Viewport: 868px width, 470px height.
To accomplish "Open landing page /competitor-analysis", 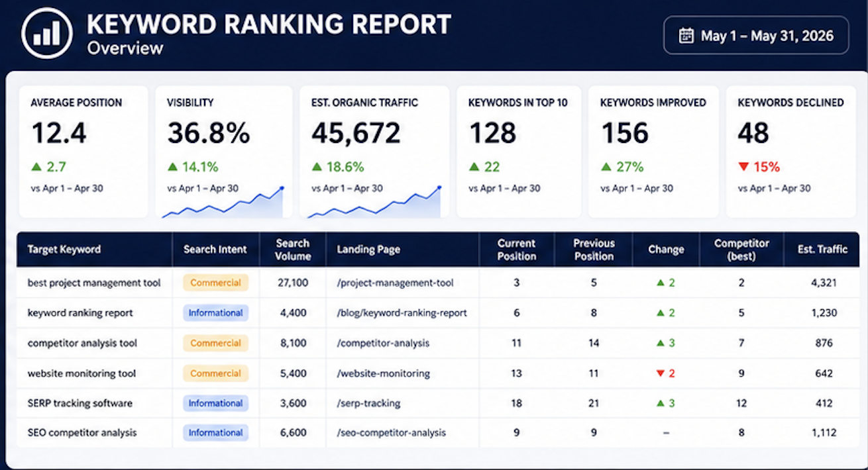I will [383, 343].
